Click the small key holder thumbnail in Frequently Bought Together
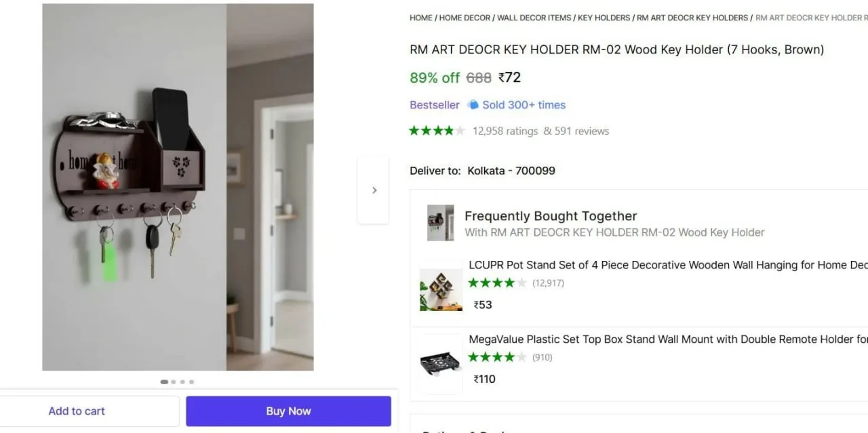The height and width of the screenshot is (433, 868). 441,223
